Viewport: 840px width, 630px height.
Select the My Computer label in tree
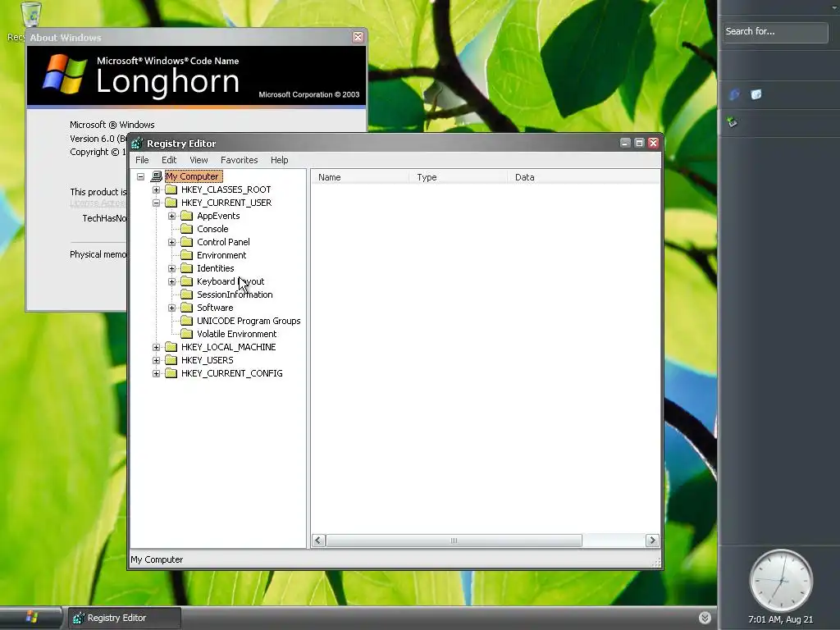click(192, 176)
